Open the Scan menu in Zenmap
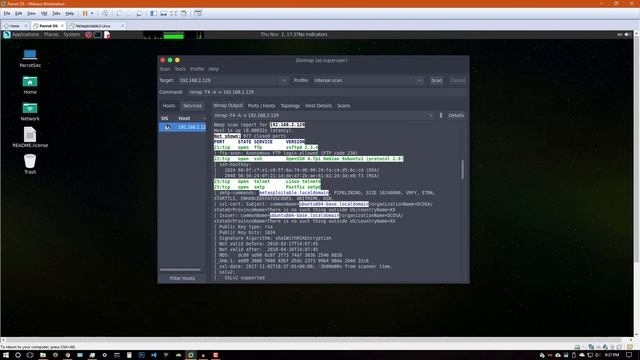 click(165, 69)
